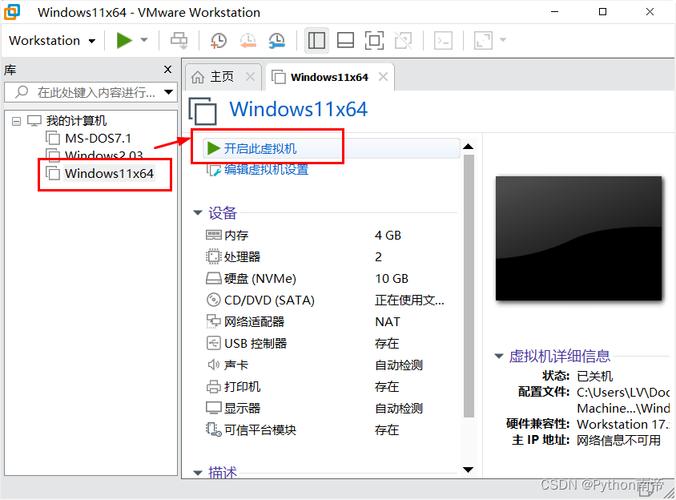Click the hard disk icon

click(213, 278)
